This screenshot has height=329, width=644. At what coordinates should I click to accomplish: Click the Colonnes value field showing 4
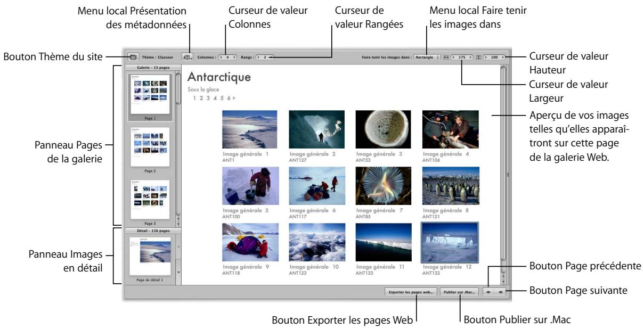click(227, 56)
